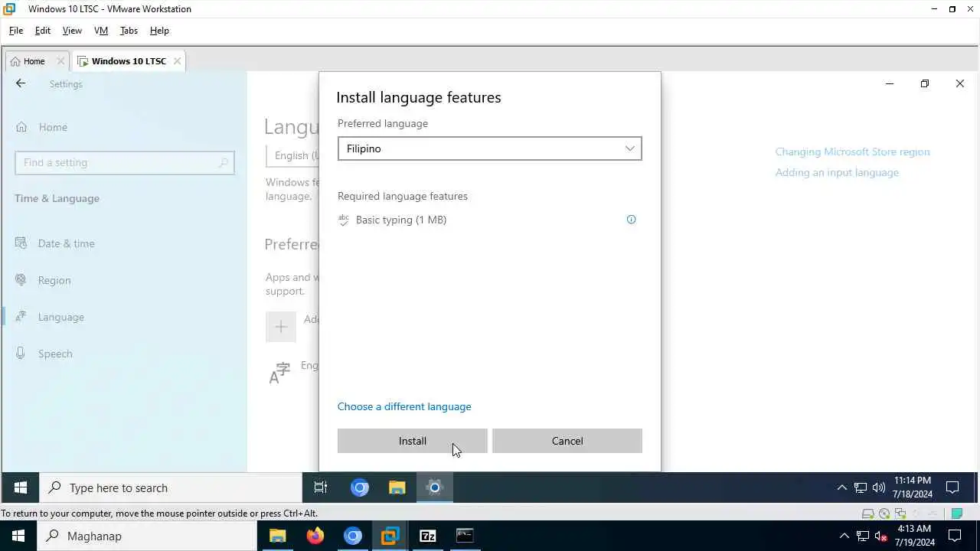This screenshot has width=980, height=551.
Task: Click the guest network tray icon
Action: click(x=861, y=487)
